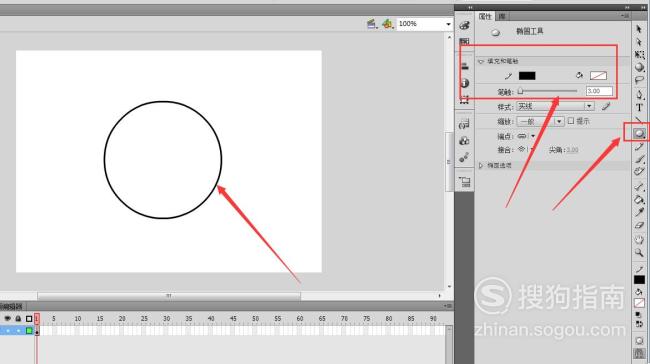This screenshot has width=650, height=364.
Task: Choose the Lasso tool
Action: coord(639,80)
